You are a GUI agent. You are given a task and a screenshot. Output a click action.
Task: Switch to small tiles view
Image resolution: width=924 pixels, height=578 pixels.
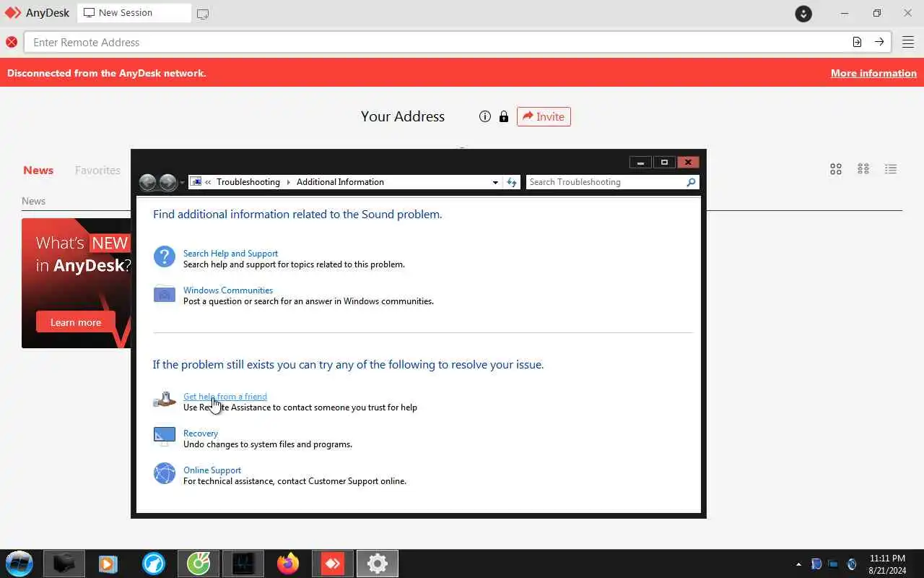pyautogui.click(x=863, y=169)
